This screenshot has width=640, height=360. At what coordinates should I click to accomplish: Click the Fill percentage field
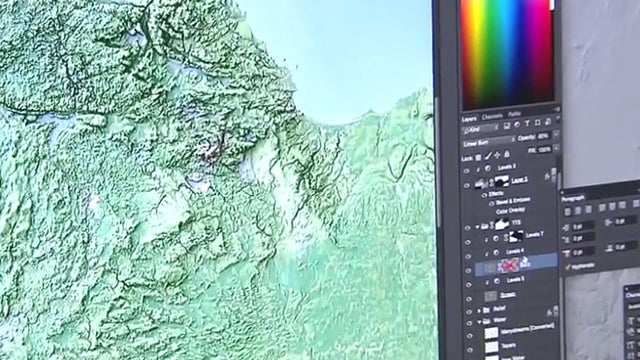point(544,150)
